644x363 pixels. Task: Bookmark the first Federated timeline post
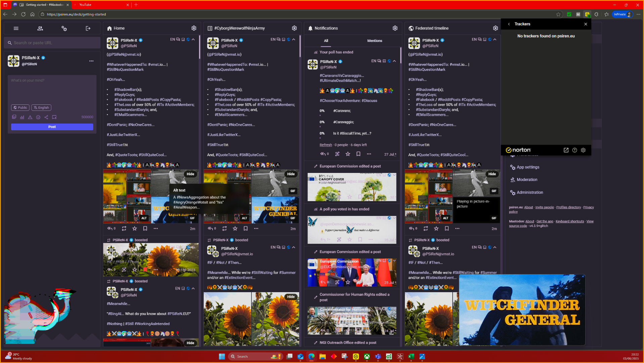coord(447,229)
